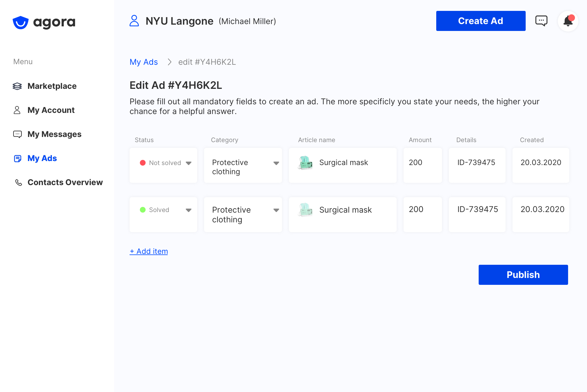Expand first row Protective clothing category
587x392 pixels.
point(276,163)
